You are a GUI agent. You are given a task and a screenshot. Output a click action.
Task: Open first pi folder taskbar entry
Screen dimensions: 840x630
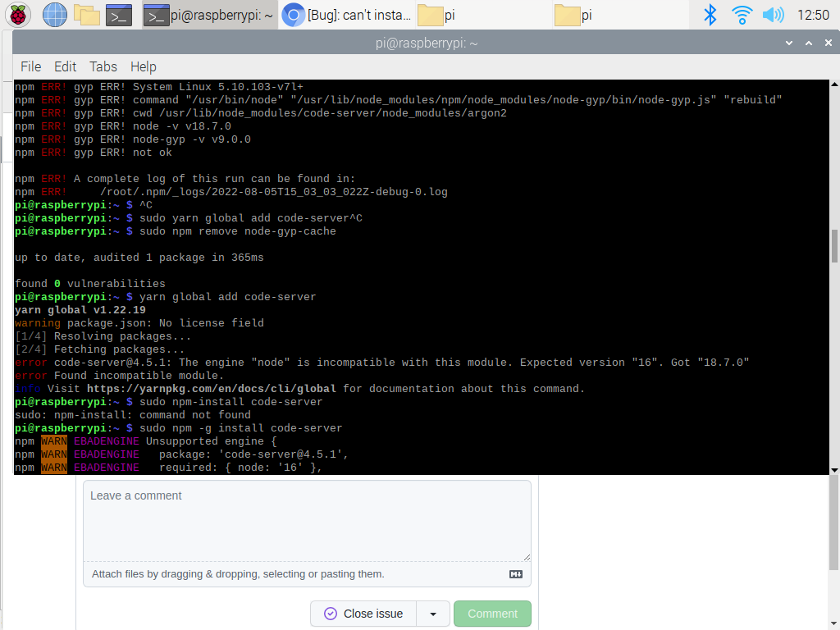pyautogui.click(x=484, y=15)
